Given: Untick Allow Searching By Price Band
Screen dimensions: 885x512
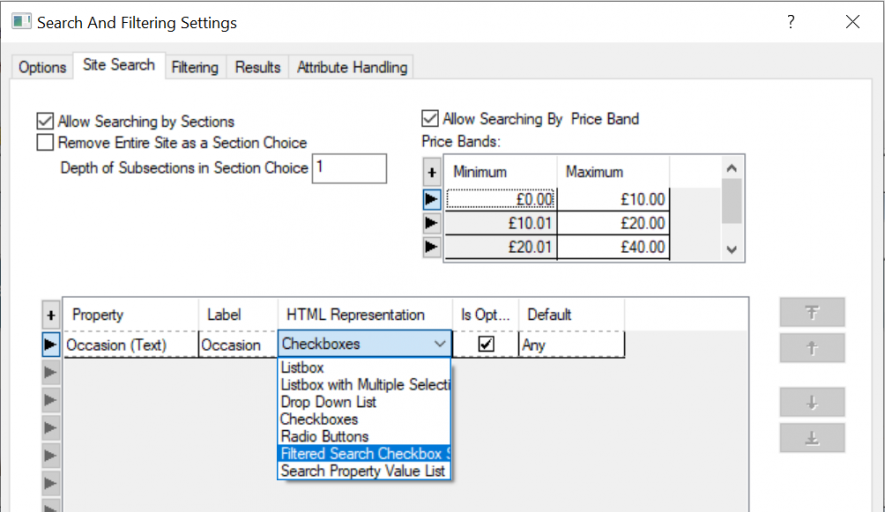Looking at the screenshot, I should [x=430, y=119].
